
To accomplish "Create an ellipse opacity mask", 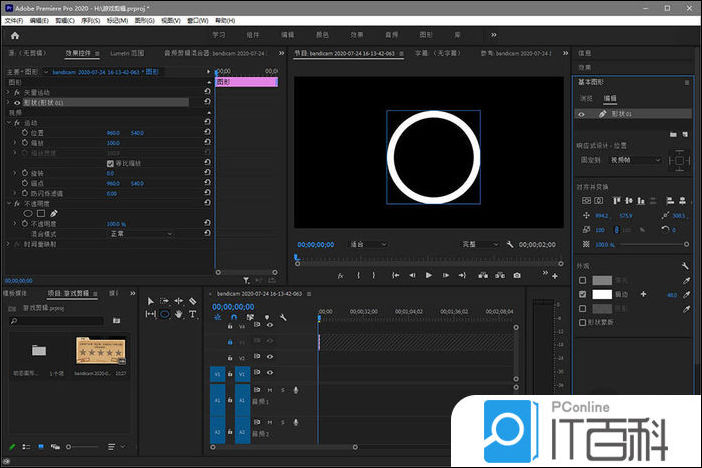I will (28, 213).
